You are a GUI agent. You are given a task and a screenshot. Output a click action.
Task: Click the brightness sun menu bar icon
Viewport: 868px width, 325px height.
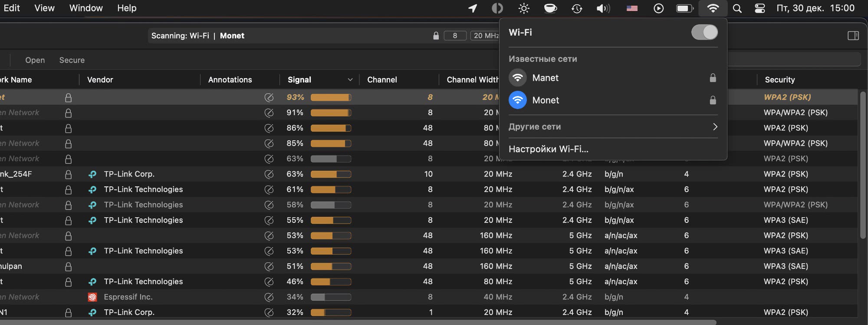click(x=524, y=8)
